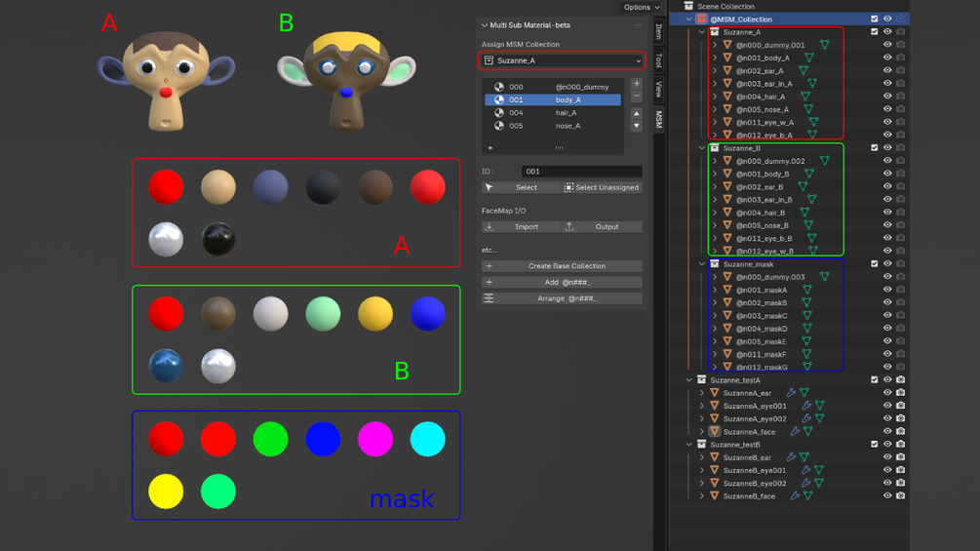Toggle visibility eye of Suzanne_B collection
This screenshot has height=551, width=980.
point(886,148)
